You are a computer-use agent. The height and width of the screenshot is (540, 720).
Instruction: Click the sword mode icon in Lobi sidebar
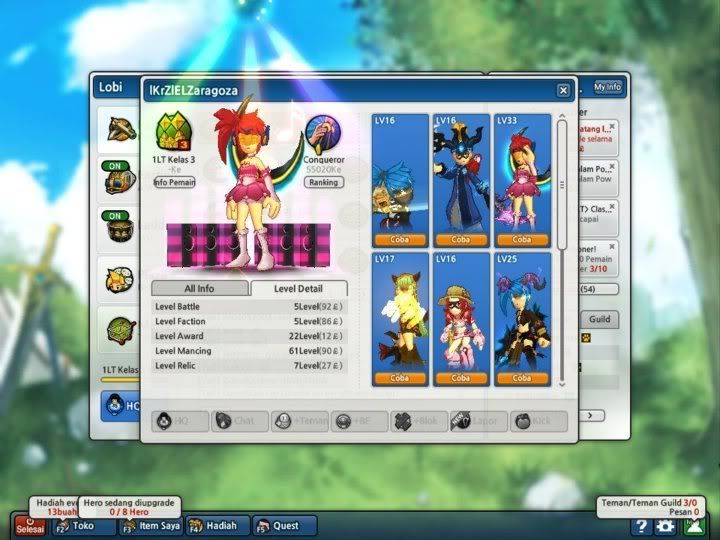point(121,129)
